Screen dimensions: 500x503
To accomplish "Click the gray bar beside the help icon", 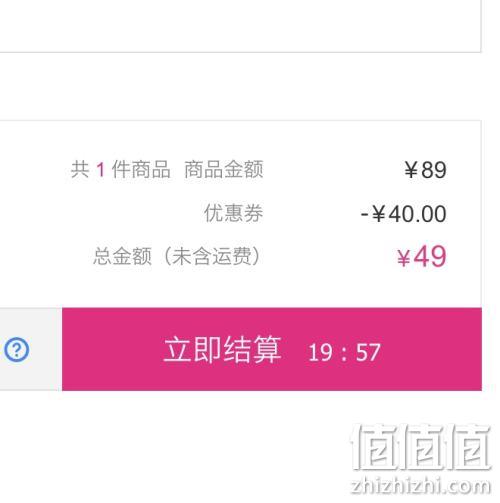I will tap(31, 349).
